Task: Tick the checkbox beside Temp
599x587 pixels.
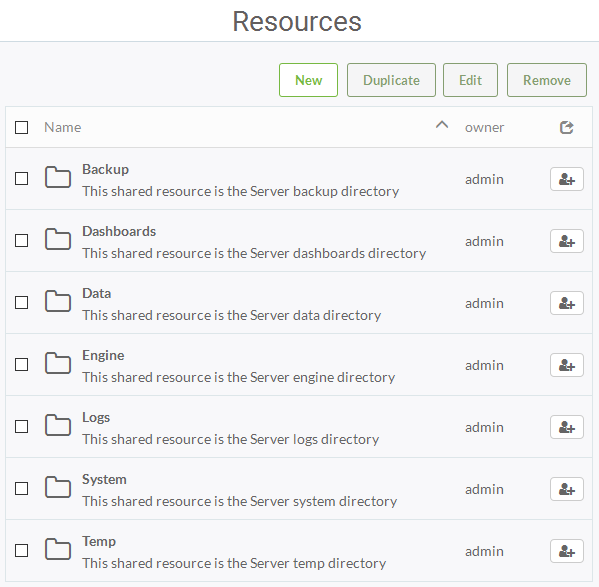Action: click(21, 550)
